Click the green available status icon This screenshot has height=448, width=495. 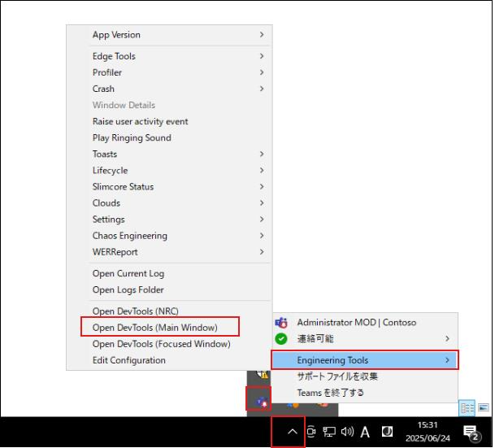coord(281,339)
